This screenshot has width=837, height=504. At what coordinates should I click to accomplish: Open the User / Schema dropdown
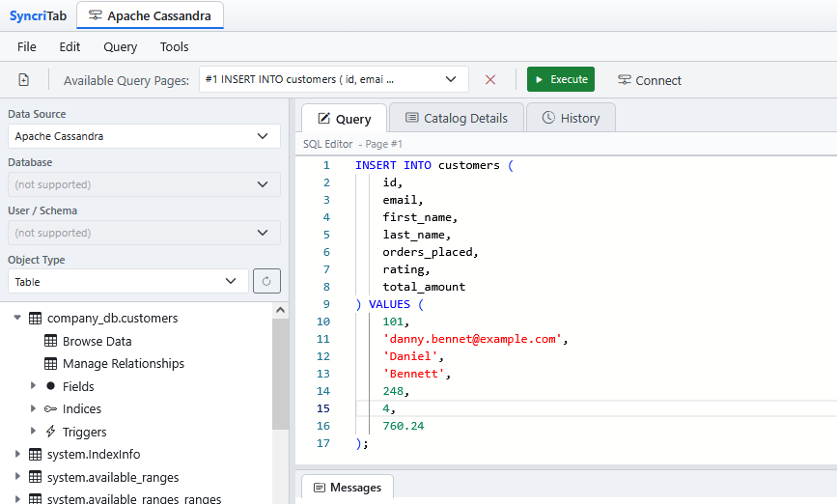(144, 233)
